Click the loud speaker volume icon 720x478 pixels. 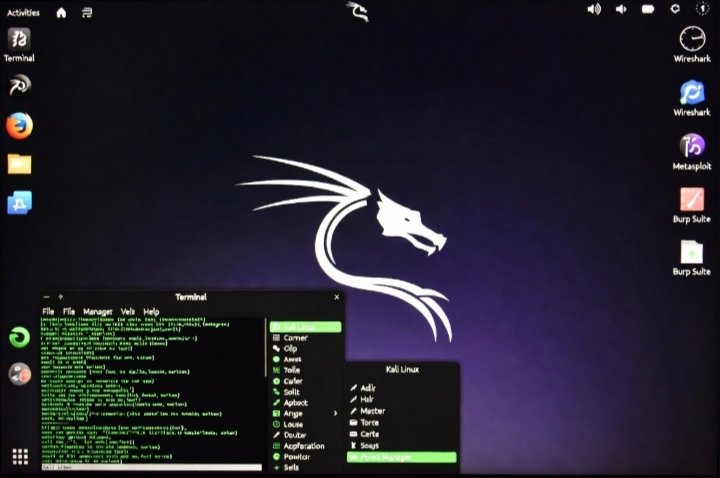pyautogui.click(x=594, y=9)
